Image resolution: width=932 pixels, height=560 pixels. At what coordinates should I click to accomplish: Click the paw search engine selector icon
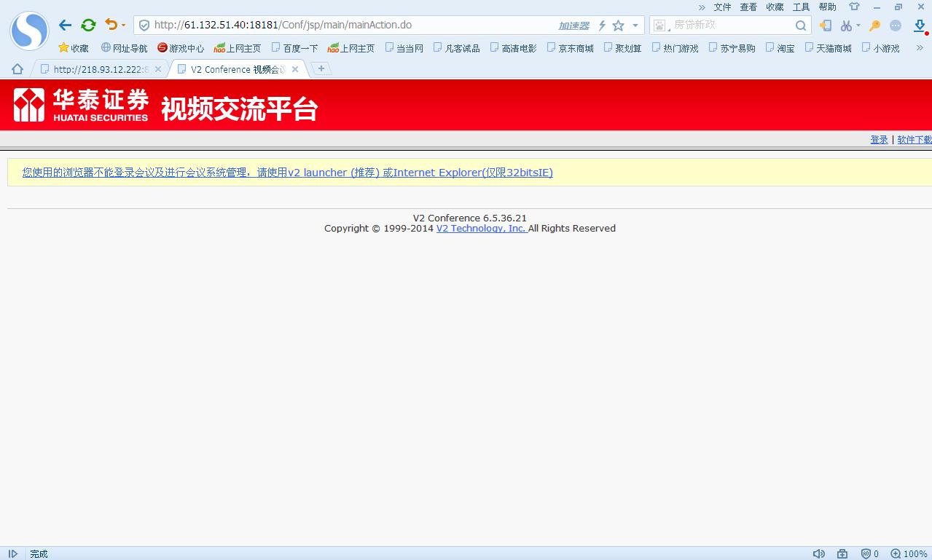(660, 25)
